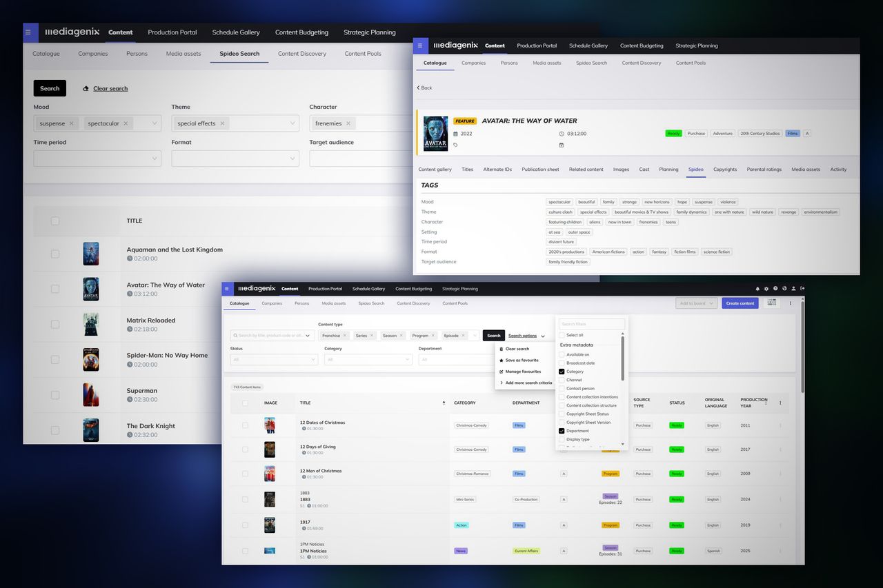Image resolution: width=883 pixels, height=588 pixels.
Task: Choose 'Clear search' from search options menu
Action: 515,349
